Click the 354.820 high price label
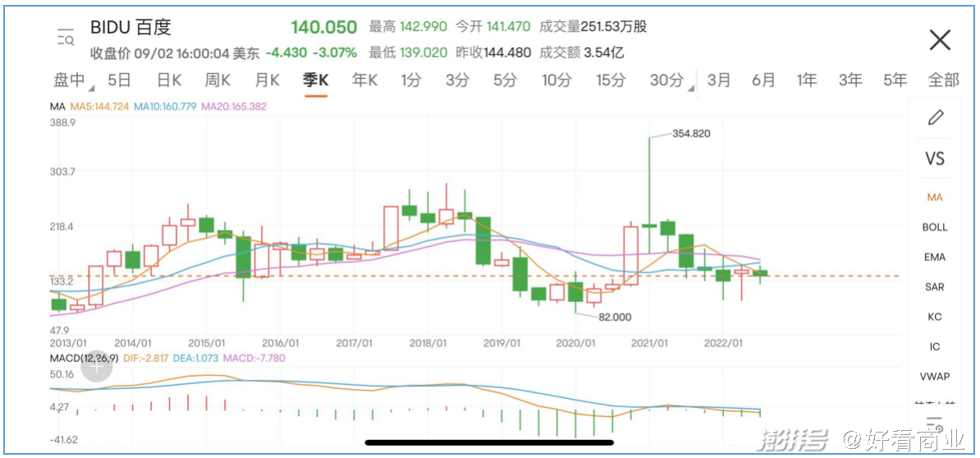 (691, 134)
